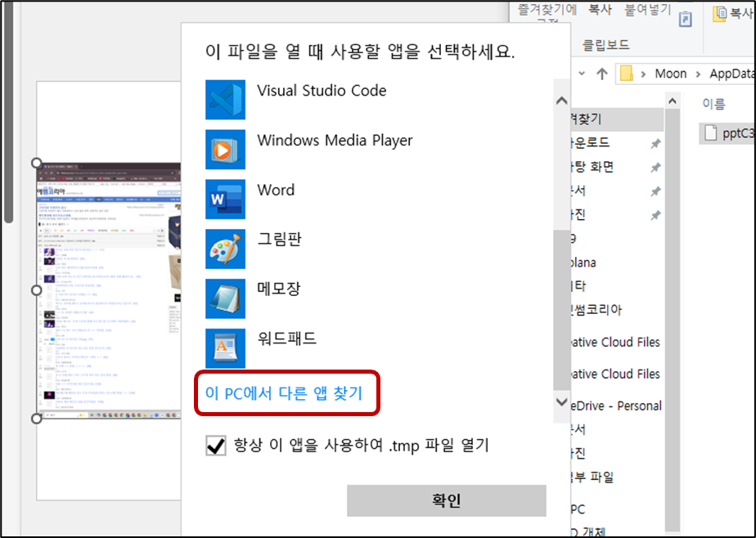Image resolution: width=756 pixels, height=538 pixels.
Task: Pick the Word app icon
Action: (225, 199)
